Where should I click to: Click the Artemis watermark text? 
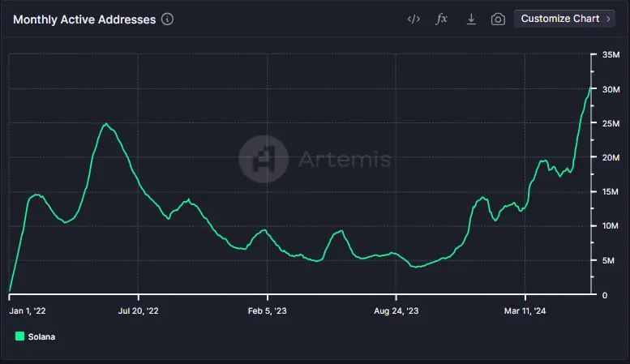point(344,159)
